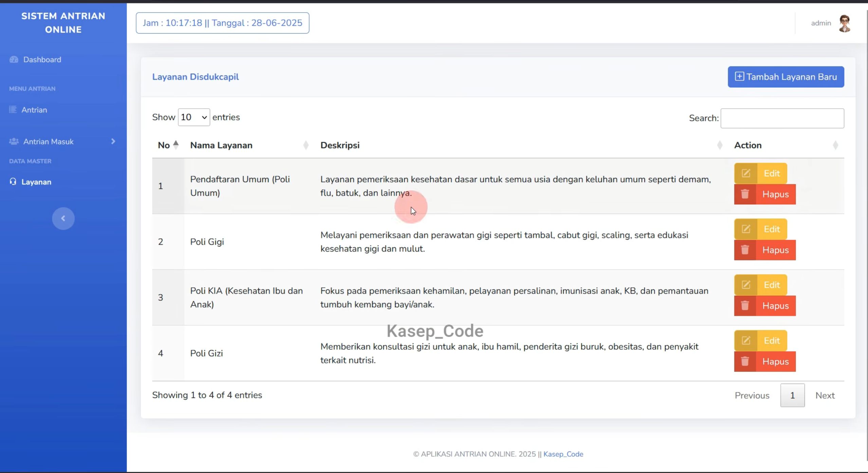
Task: Expand the Antrian Masuk submenu chevron
Action: pyautogui.click(x=113, y=141)
